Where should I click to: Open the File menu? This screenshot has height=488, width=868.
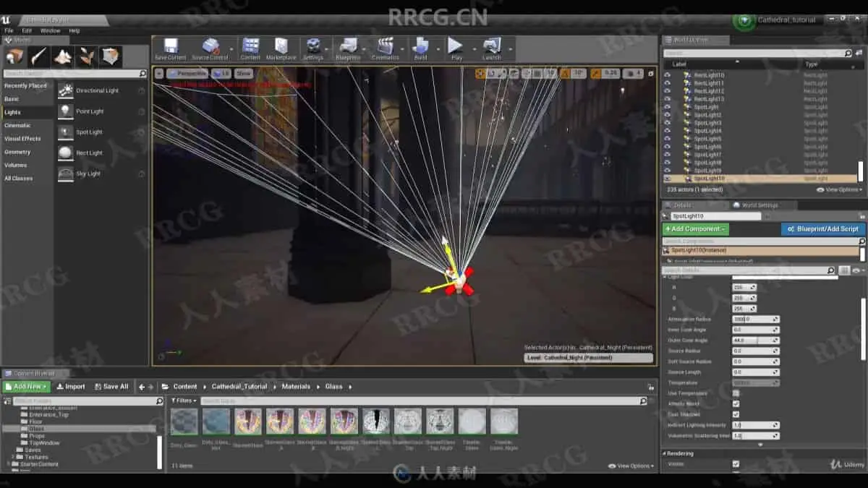pos(9,31)
